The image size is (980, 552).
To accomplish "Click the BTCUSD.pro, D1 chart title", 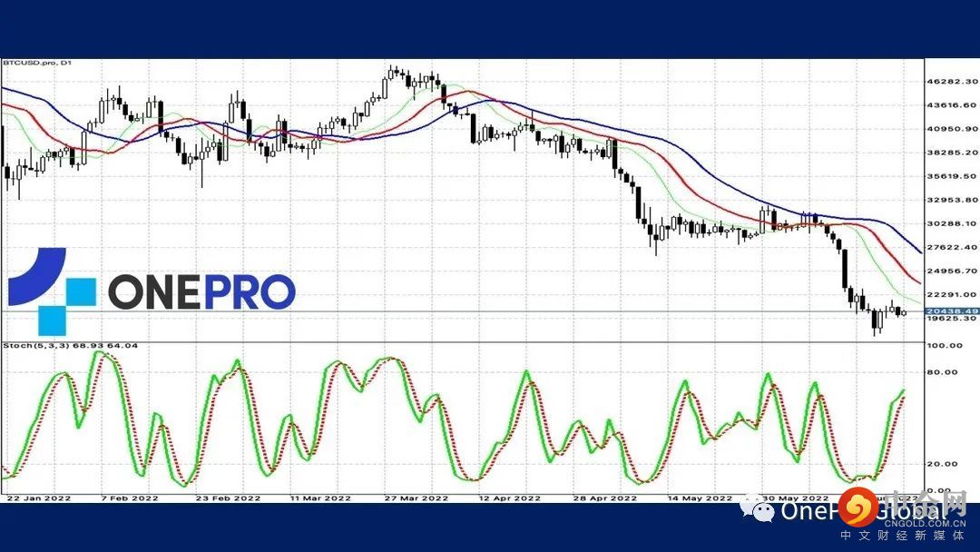I will [x=37, y=64].
